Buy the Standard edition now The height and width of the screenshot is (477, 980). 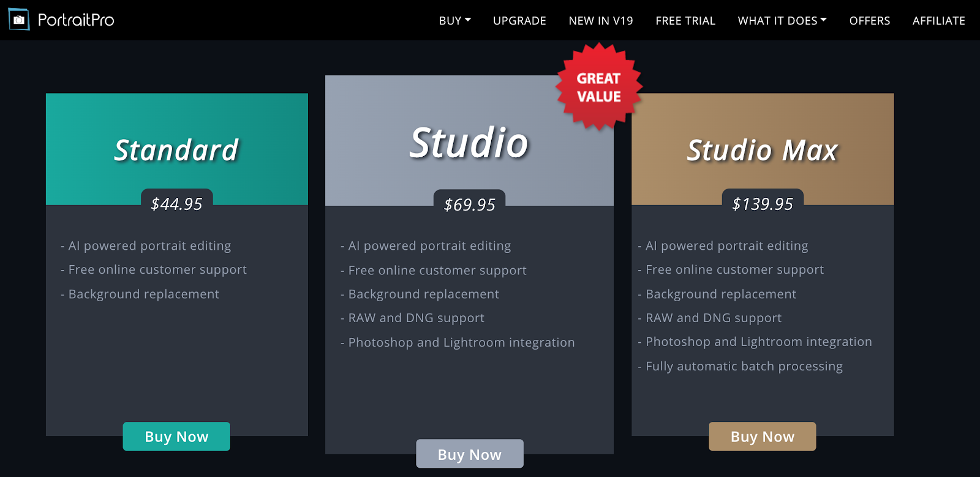pos(176,437)
